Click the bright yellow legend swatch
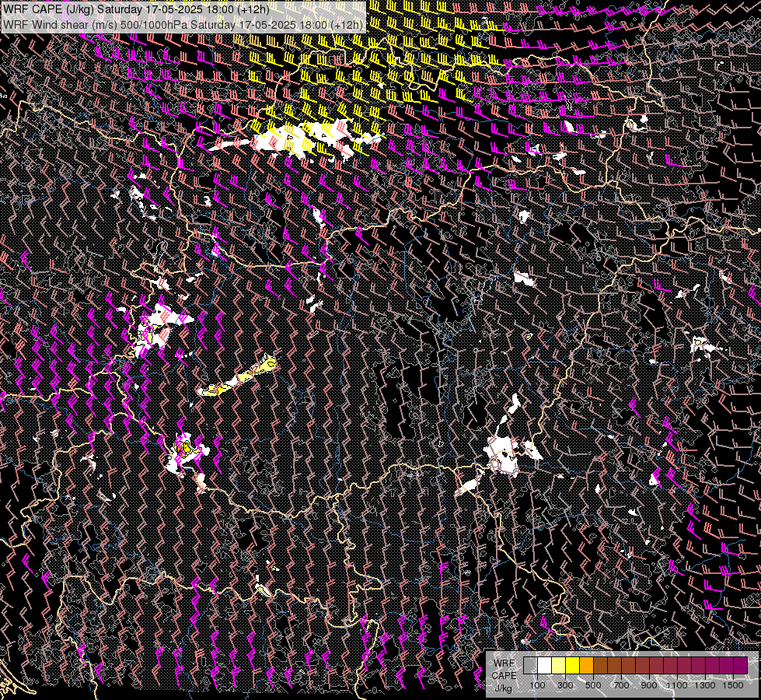Screen dimensions: 761x700 point(572,665)
